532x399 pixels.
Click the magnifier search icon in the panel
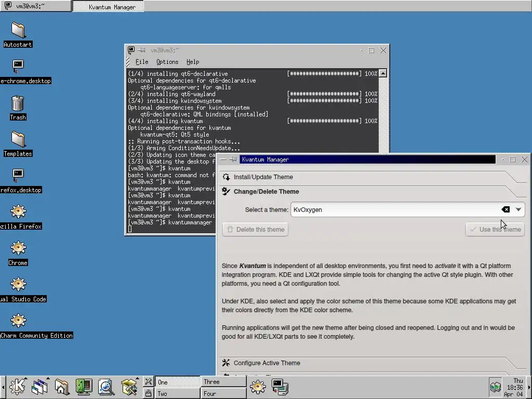pos(106,387)
